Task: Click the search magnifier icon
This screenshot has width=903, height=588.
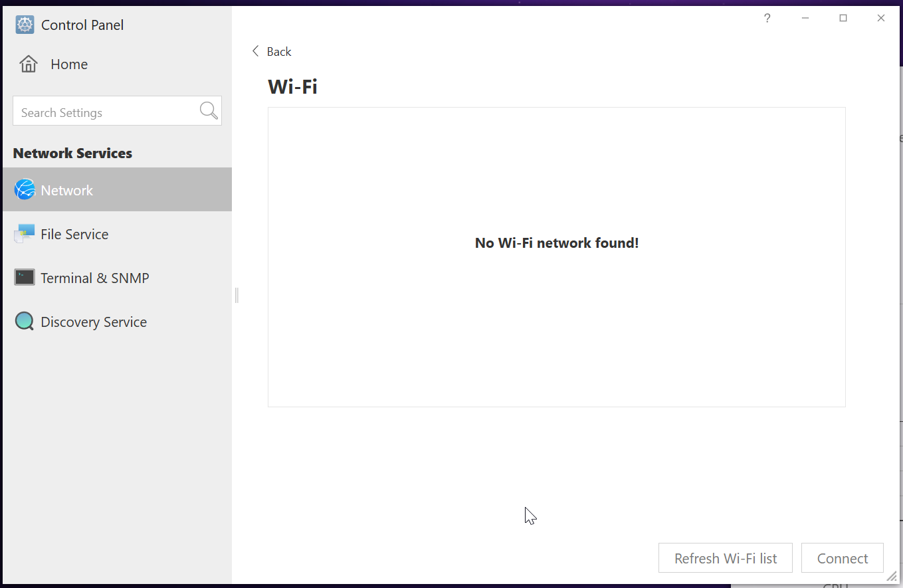Action: pos(209,111)
